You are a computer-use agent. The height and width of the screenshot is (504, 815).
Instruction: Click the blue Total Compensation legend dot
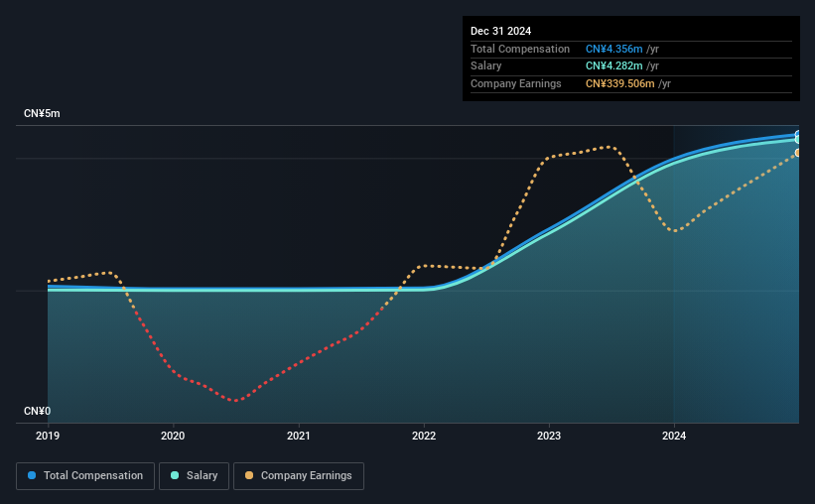click(x=32, y=475)
